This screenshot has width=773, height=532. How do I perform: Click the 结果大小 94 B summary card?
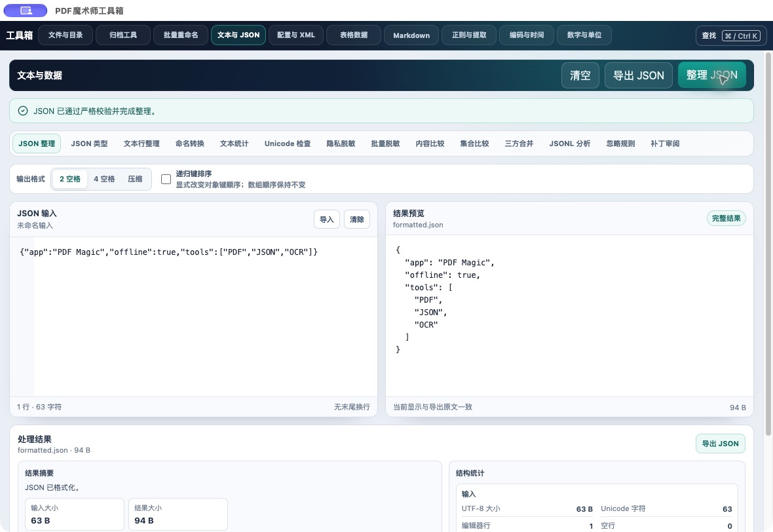pos(178,514)
